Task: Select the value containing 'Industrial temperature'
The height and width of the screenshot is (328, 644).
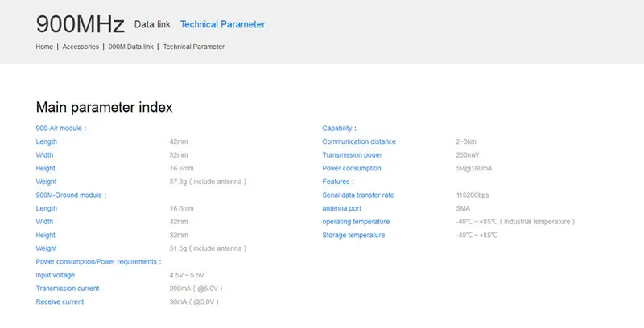Action: pyautogui.click(x=515, y=222)
